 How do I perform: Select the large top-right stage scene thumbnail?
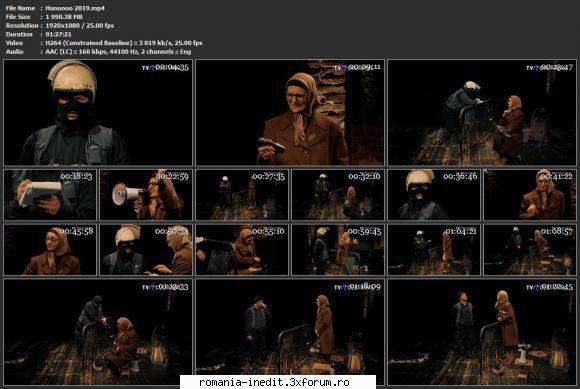pos(482,112)
